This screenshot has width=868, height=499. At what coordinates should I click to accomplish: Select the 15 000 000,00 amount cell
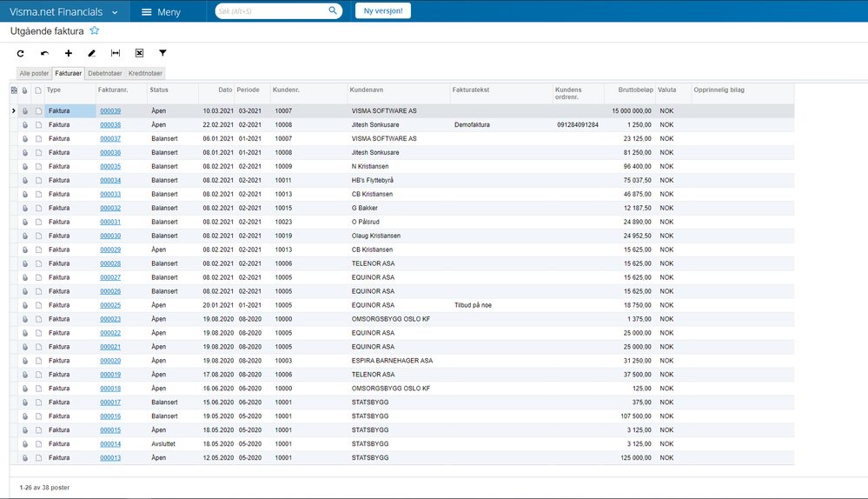point(632,110)
